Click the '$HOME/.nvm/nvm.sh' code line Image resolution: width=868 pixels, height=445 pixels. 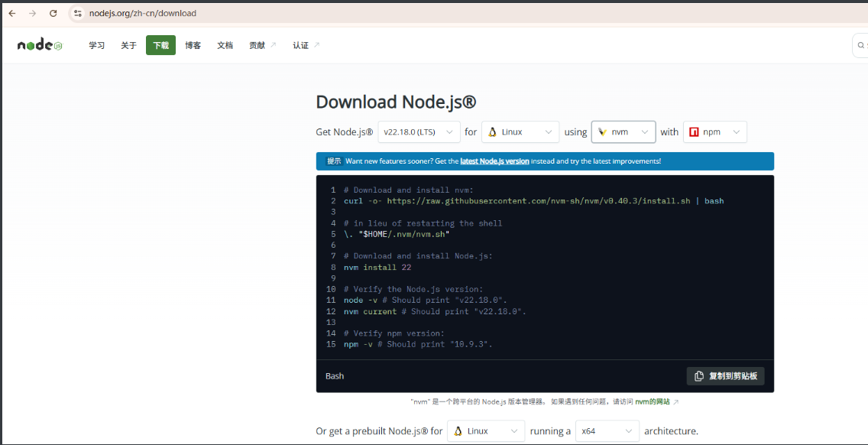(397, 234)
